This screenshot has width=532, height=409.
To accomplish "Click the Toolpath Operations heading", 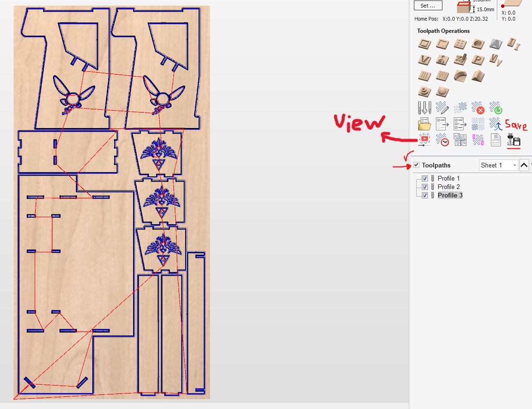I will pos(443,31).
